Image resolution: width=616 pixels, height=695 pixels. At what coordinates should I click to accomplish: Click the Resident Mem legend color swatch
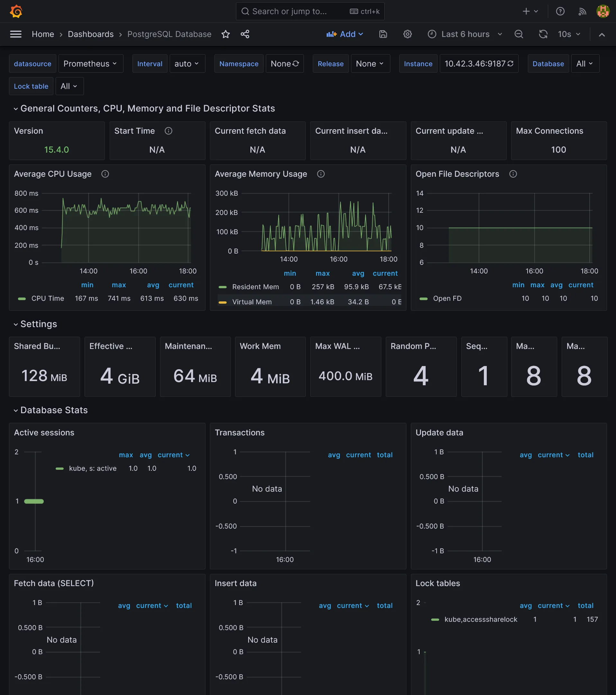(x=223, y=287)
